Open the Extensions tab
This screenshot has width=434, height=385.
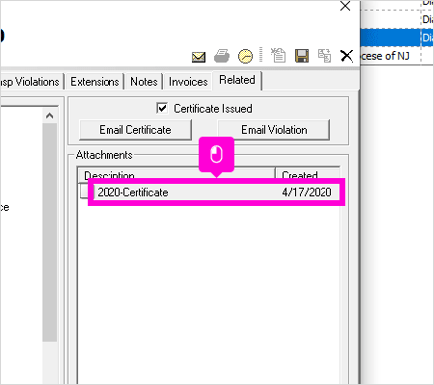[95, 82]
